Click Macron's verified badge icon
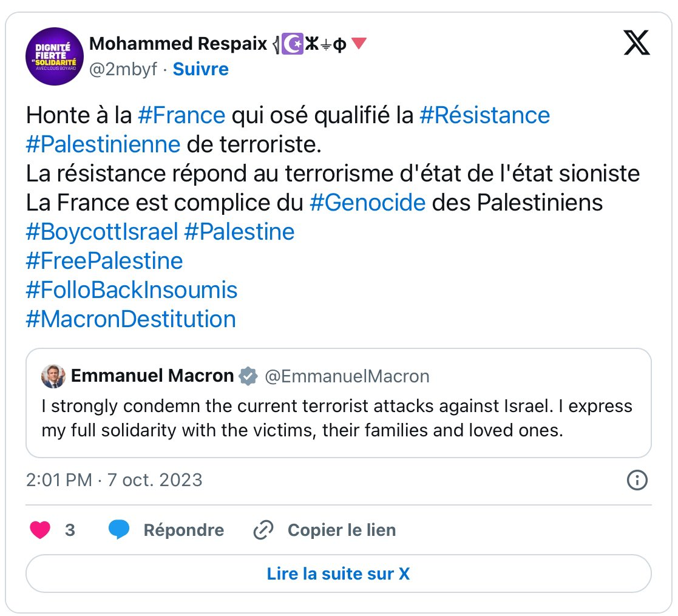 point(248,376)
